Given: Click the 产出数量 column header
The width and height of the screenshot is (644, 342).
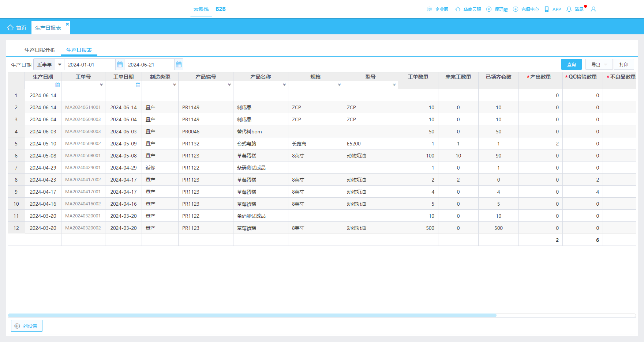Looking at the screenshot, I should [x=540, y=77].
